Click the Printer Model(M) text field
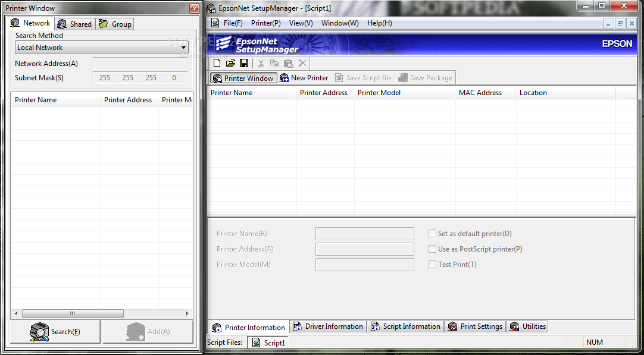Image resolution: width=644 pixels, height=355 pixels. coord(365,265)
